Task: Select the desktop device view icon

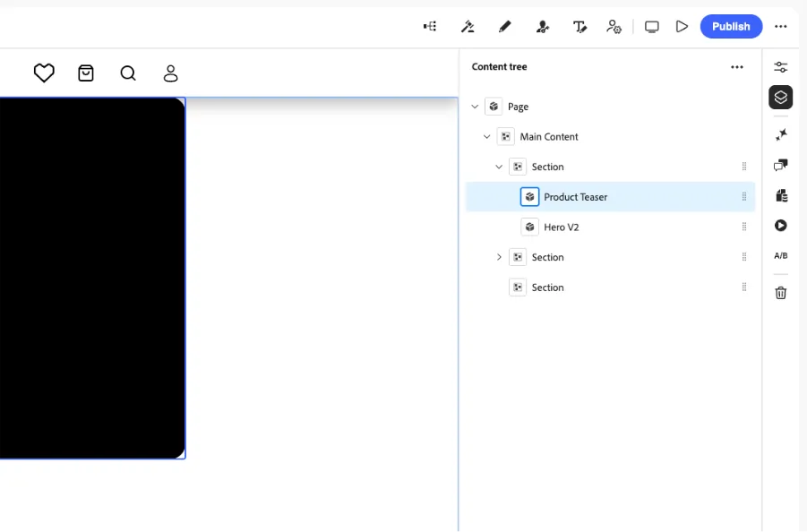Action: [x=651, y=27]
